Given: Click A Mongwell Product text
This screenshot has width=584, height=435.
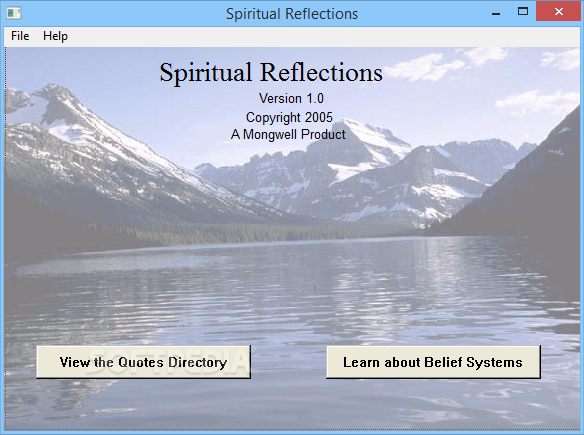Looking at the screenshot, I should coord(288,134).
